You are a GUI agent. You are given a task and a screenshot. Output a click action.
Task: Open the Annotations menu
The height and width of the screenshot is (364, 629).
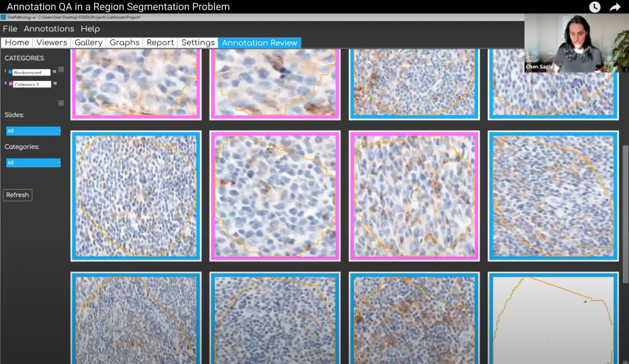tap(49, 28)
